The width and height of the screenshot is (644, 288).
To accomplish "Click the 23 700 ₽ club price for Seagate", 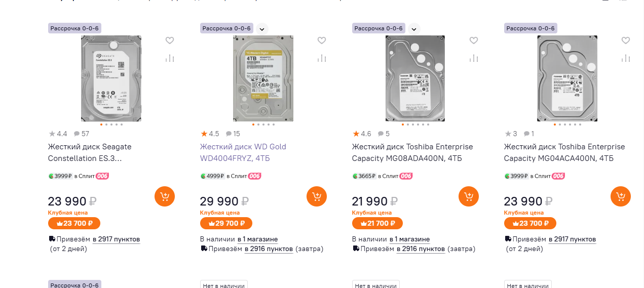I will tap(74, 223).
